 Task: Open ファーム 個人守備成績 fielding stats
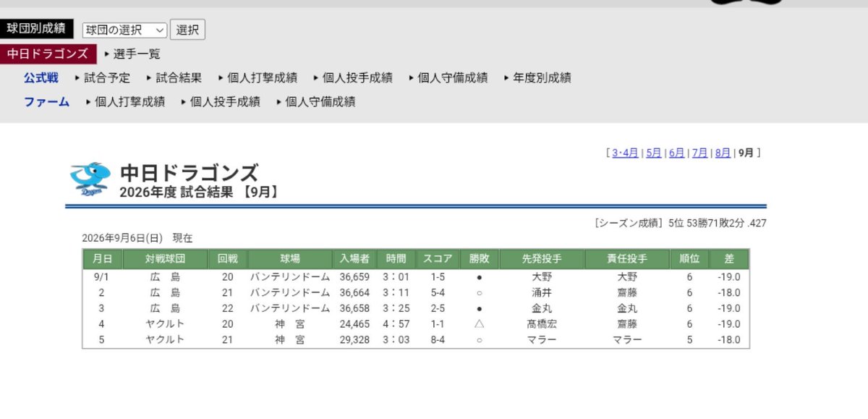point(320,101)
